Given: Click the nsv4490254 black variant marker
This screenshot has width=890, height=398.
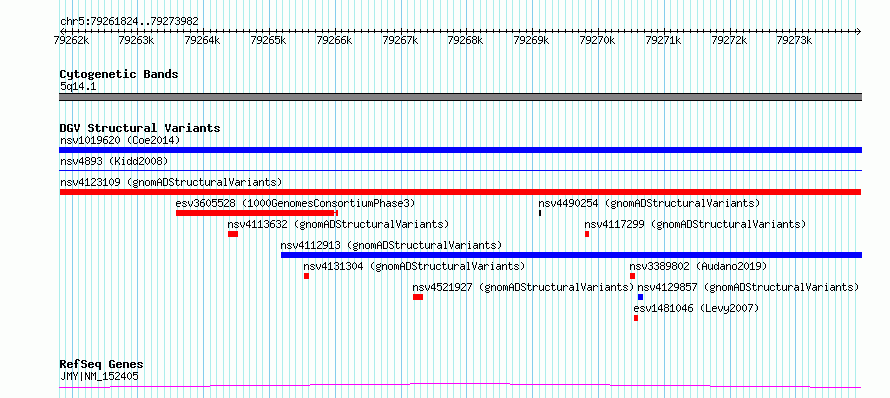Looking at the screenshot, I should [540, 213].
